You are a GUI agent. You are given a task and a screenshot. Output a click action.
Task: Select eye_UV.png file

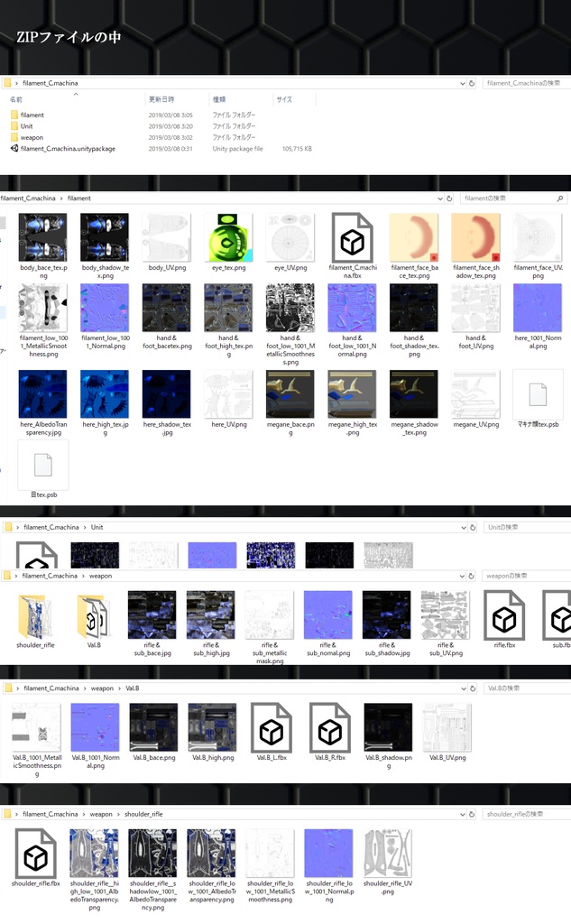point(290,242)
